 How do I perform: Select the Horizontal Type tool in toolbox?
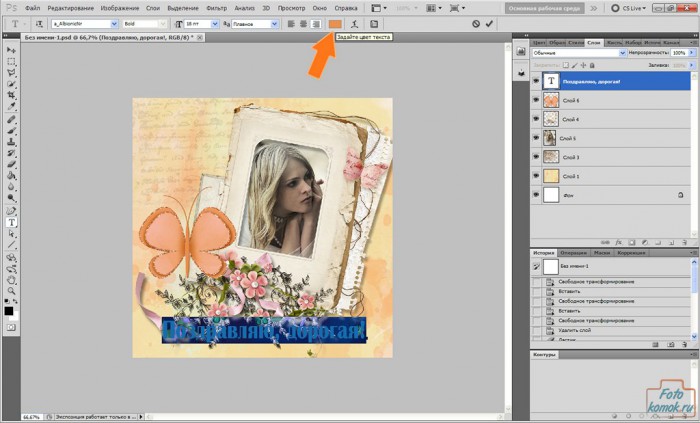(11, 222)
